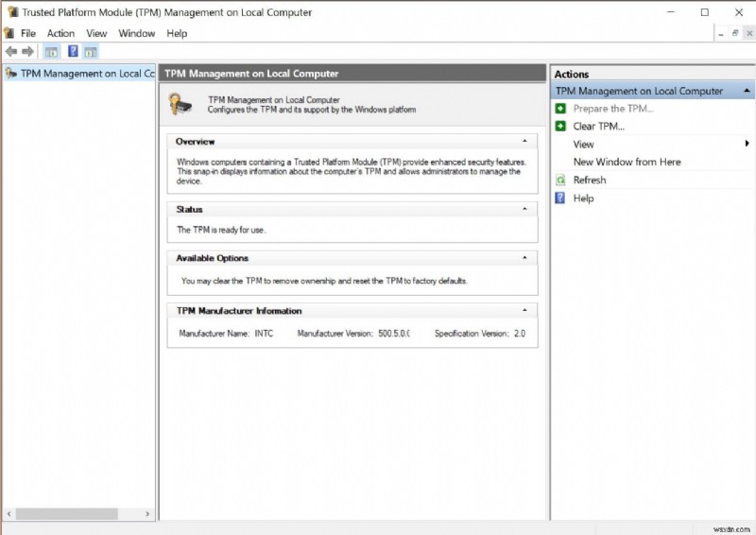This screenshot has height=535, width=756.
Task: Minimize the inner MDI console window
Action: [x=721, y=34]
